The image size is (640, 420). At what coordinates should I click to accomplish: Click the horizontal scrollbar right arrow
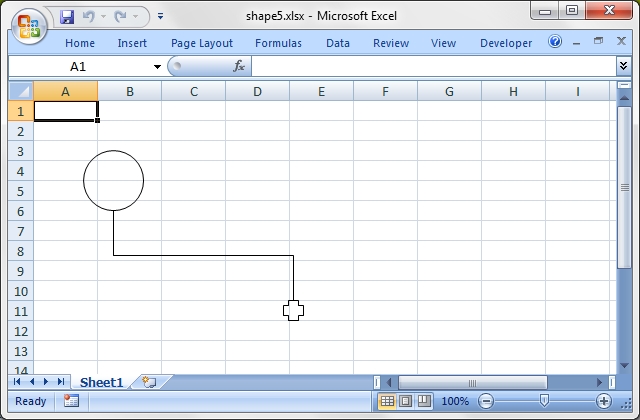[599, 382]
